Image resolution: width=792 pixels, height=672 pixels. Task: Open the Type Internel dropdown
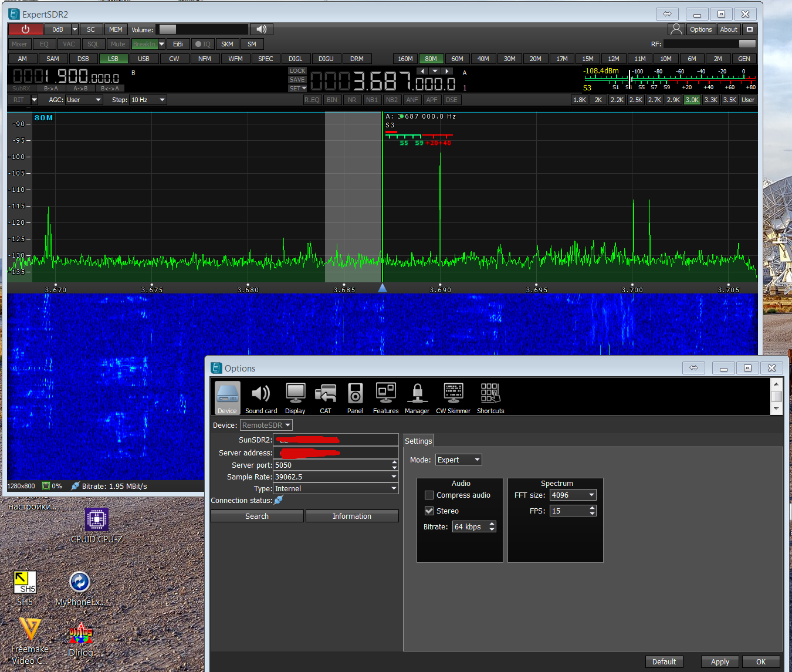[x=336, y=488]
